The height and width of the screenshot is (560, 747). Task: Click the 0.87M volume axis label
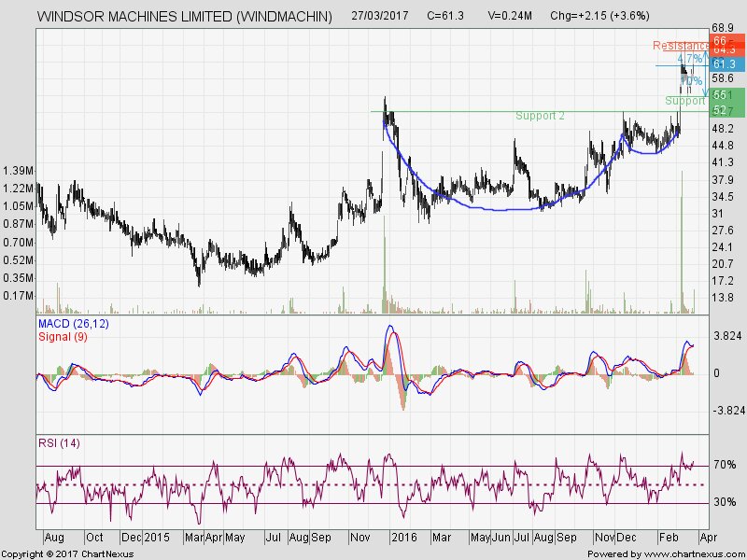[x=18, y=224]
